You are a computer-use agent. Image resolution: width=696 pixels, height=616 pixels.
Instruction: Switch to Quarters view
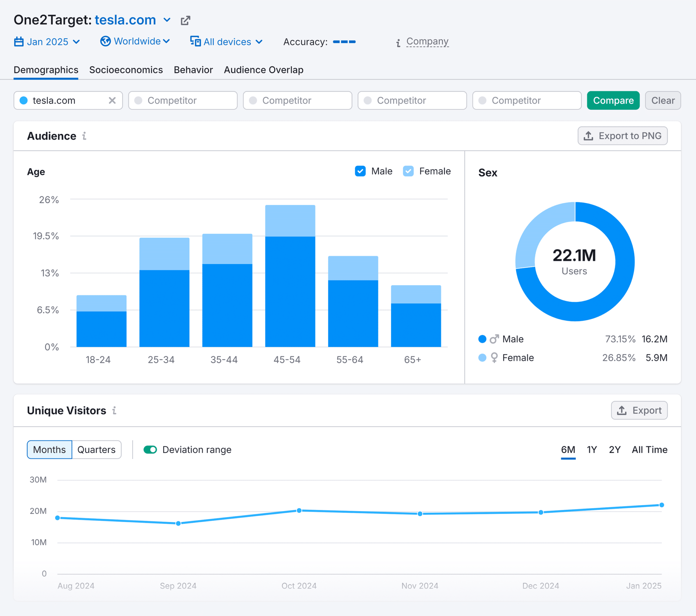97,450
